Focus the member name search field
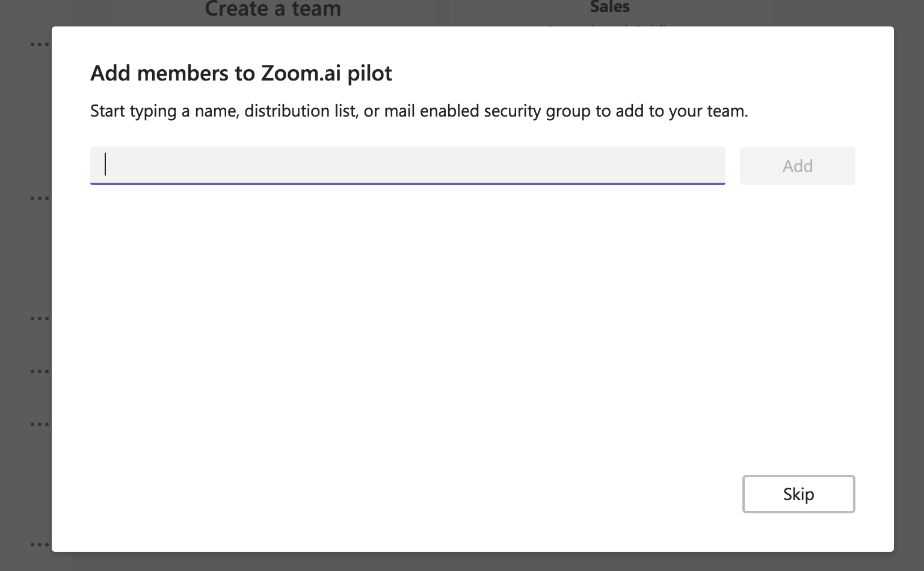This screenshot has height=571, width=924. (x=407, y=165)
